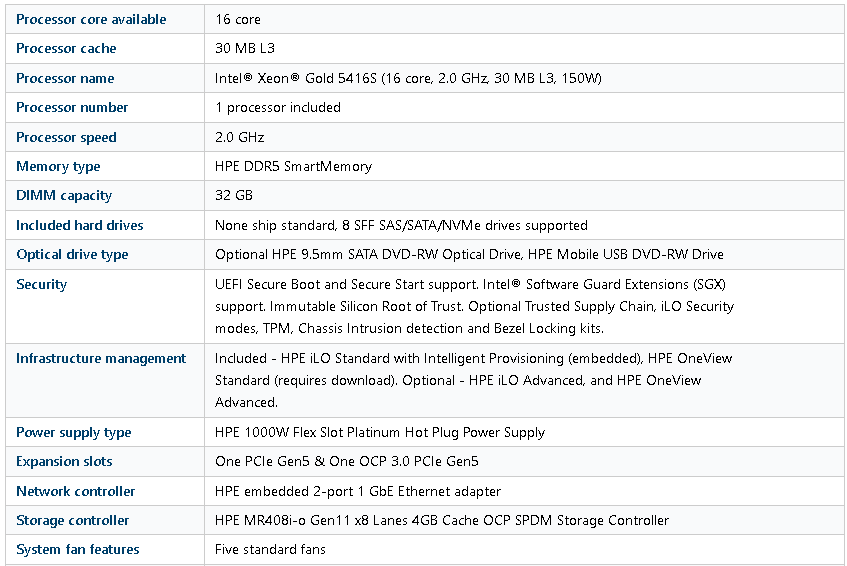Select the Processor number label
Image resolution: width=847 pixels, height=566 pixels.
[72, 107]
